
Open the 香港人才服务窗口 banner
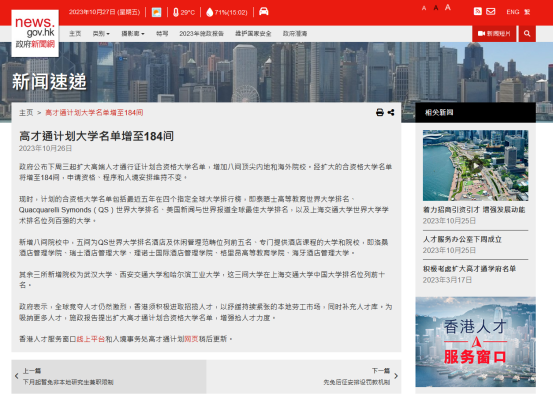coord(475,341)
